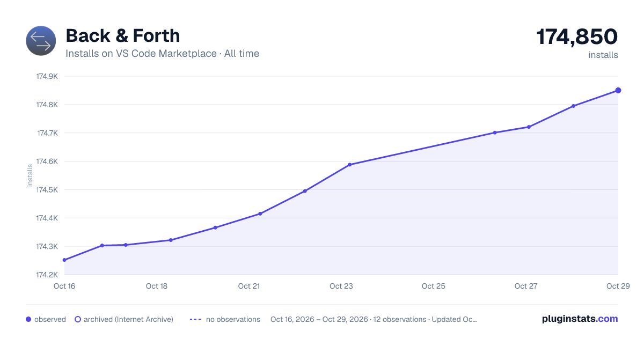Click the 174.6K y-axis label

click(47, 161)
